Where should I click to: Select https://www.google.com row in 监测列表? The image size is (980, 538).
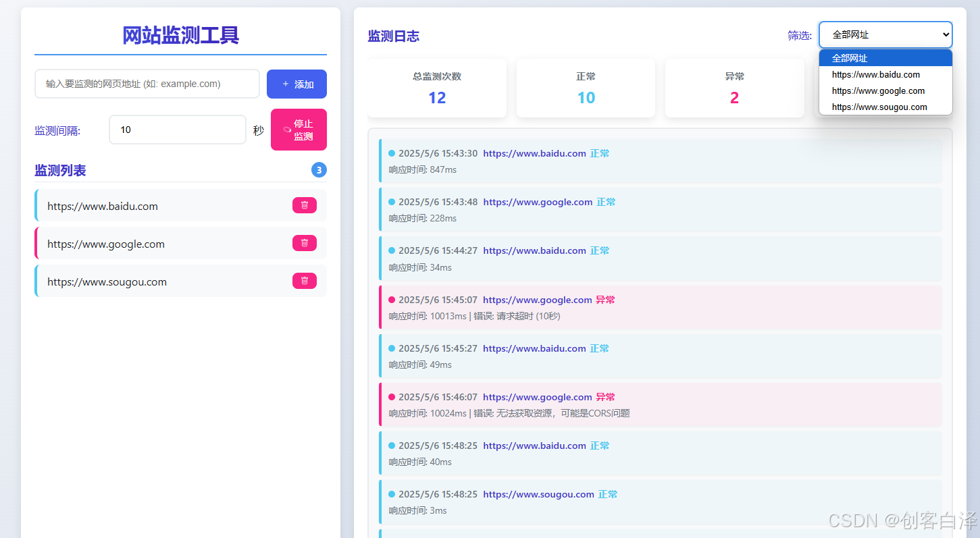(180, 244)
